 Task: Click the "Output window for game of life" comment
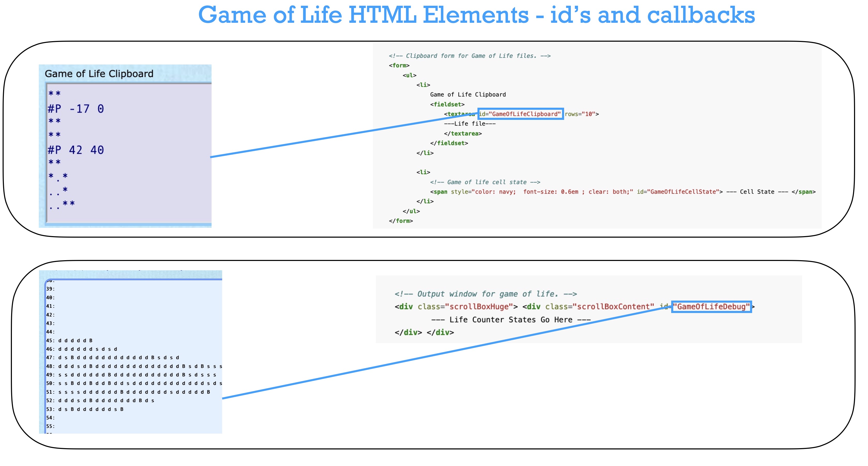click(485, 294)
